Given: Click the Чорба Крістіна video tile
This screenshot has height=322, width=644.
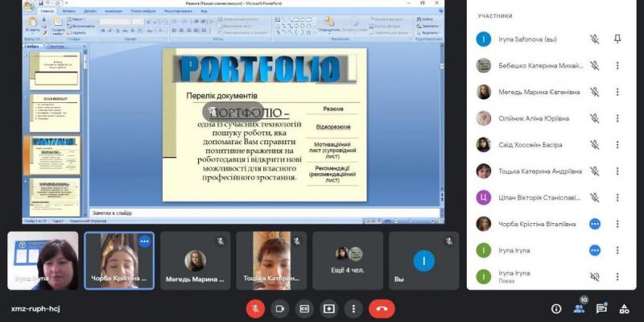Looking at the screenshot, I should click(119, 260).
